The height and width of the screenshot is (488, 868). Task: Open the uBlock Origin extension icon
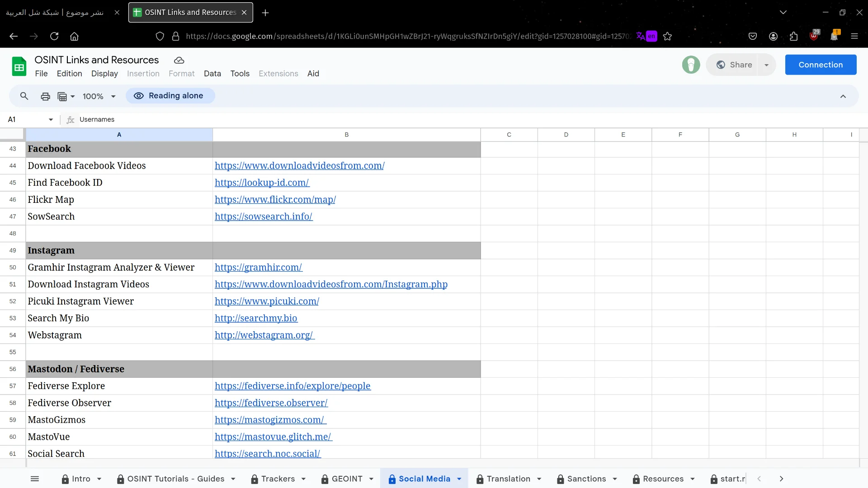coord(814,36)
